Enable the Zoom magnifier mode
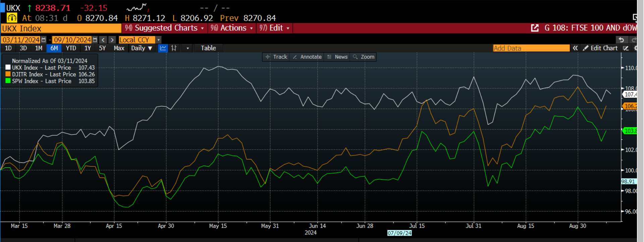Image resolution: width=644 pixels, height=242 pixels. tap(364, 57)
